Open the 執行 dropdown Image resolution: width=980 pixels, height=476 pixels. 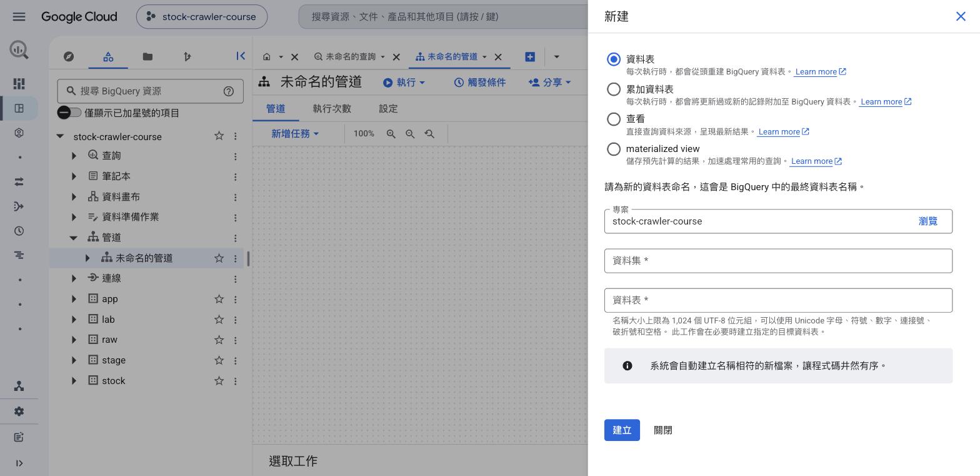pyautogui.click(x=404, y=83)
